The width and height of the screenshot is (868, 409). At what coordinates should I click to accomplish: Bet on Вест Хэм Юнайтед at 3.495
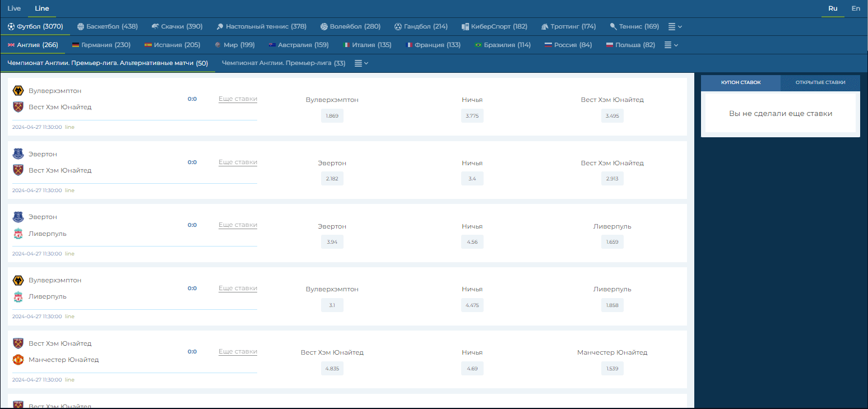coord(612,116)
